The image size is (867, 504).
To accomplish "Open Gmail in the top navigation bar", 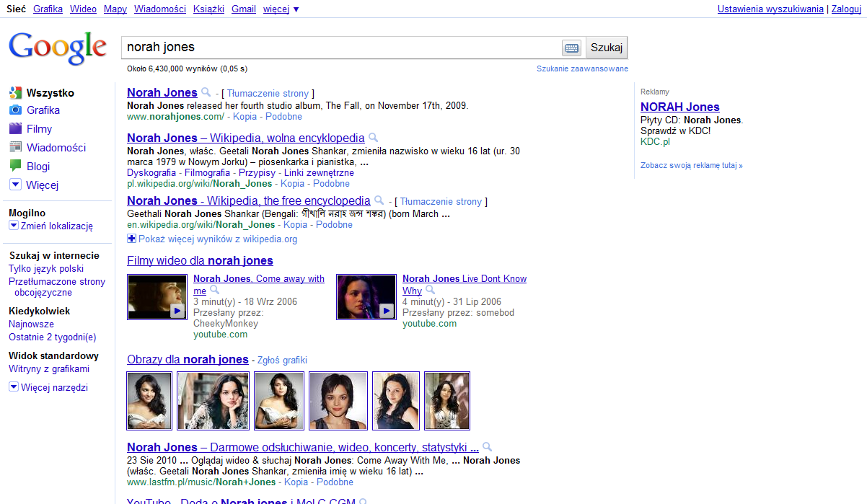I will (244, 9).
